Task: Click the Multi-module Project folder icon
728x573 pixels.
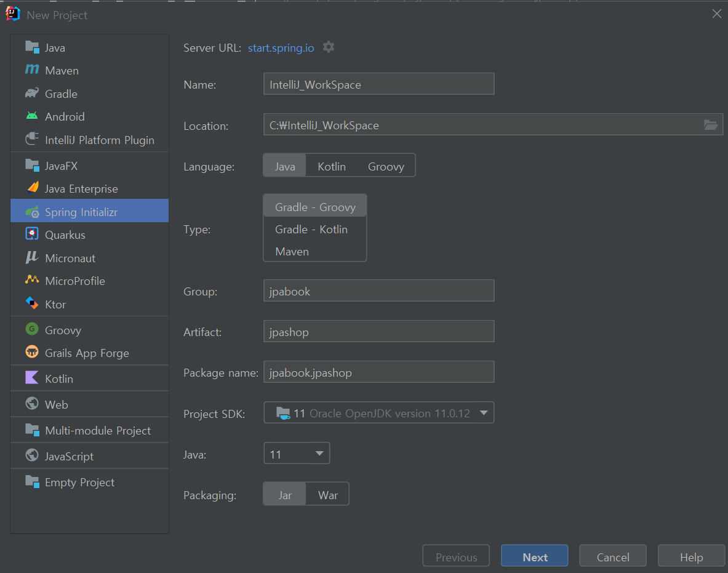Action: (x=32, y=430)
